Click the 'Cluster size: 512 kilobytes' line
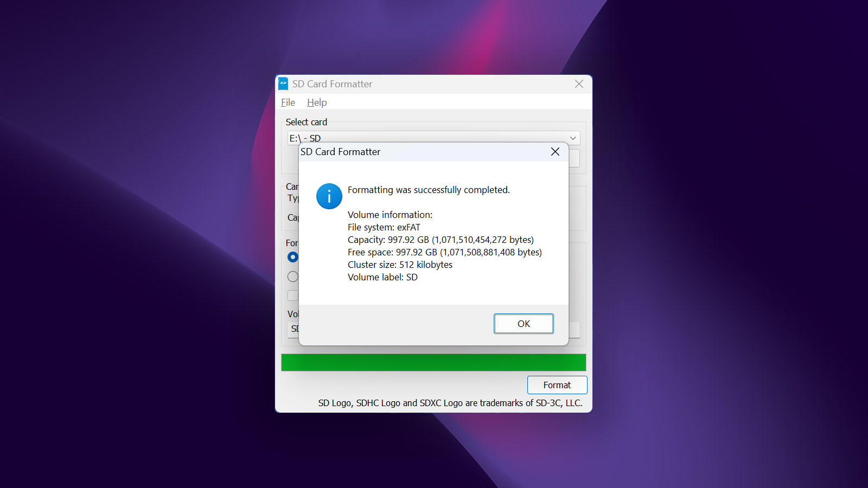This screenshot has width=868, height=488. coord(400,265)
